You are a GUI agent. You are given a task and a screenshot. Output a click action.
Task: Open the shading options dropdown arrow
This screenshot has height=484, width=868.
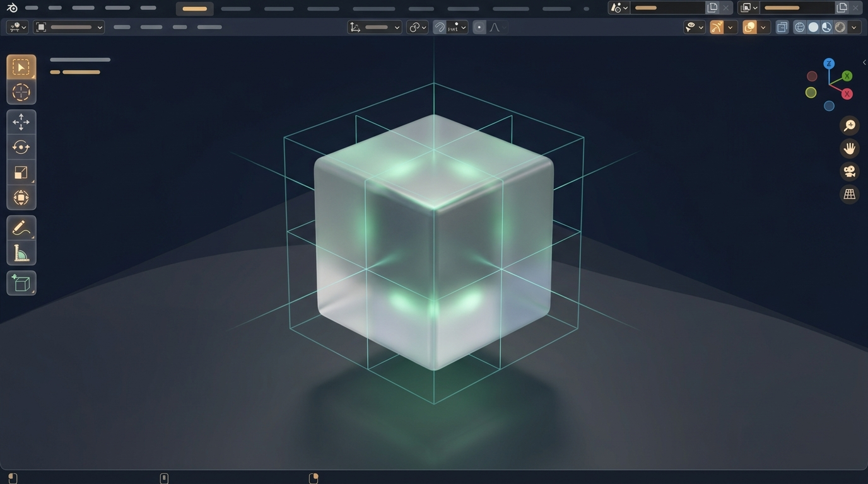point(854,27)
